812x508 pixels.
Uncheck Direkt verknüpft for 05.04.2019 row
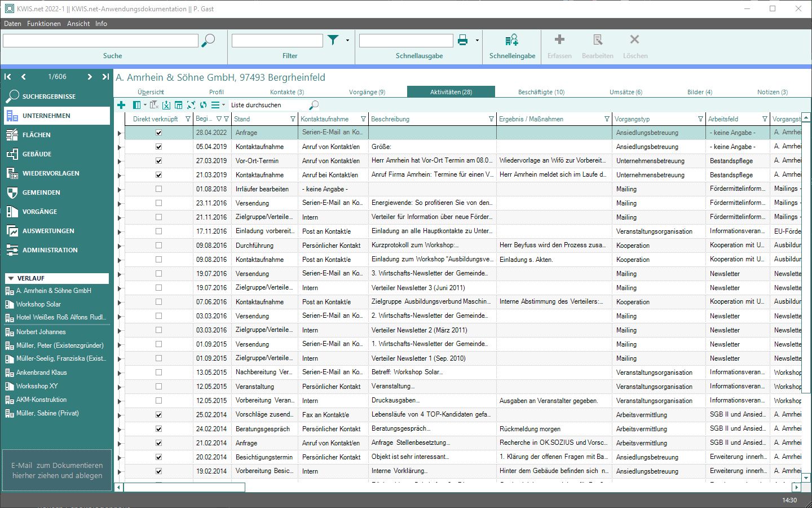[158, 147]
